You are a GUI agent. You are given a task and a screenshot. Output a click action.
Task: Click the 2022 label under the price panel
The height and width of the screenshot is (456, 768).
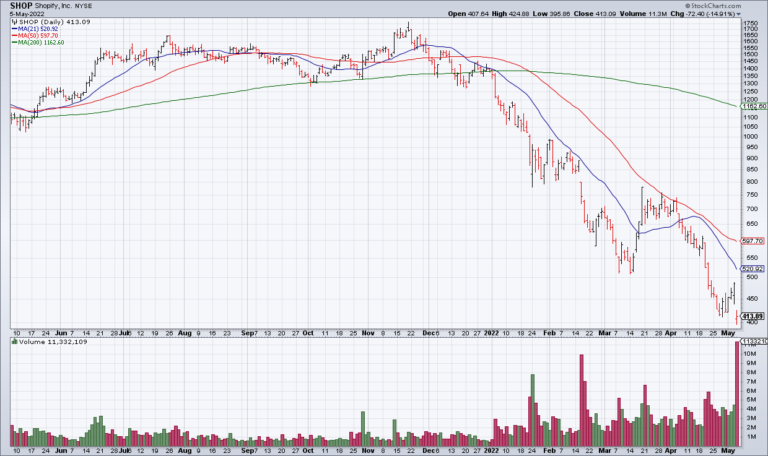click(491, 333)
